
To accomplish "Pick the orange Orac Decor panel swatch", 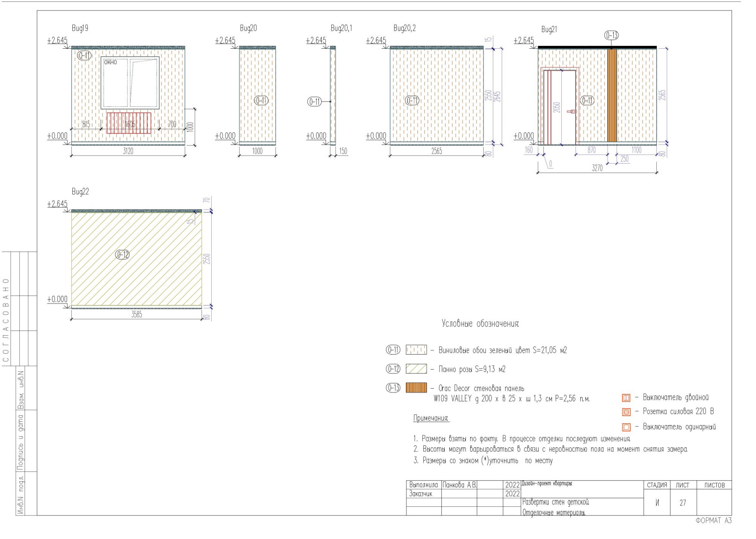I will pyautogui.click(x=416, y=388).
